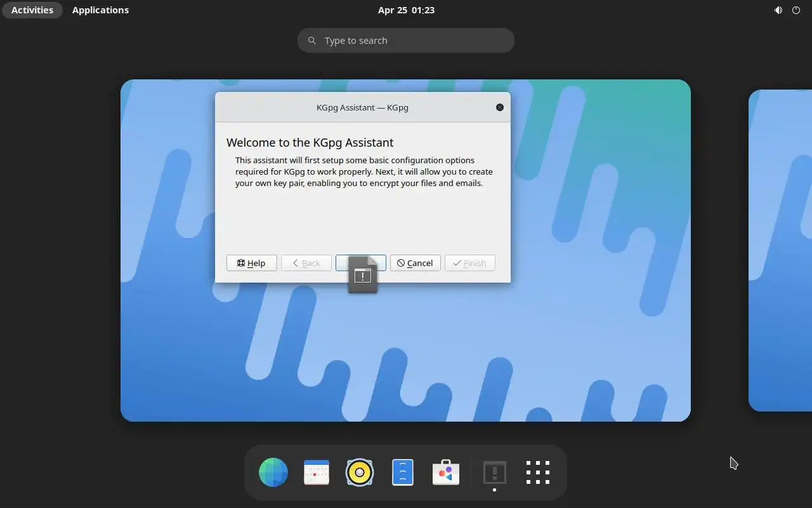Launch the Calendar app in the dock
This screenshot has width=812, height=508.
(317, 472)
